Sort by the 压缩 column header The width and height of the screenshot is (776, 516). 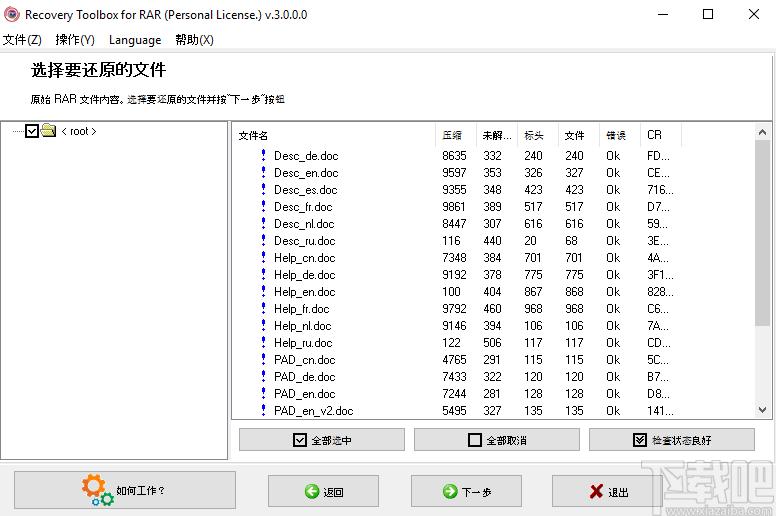(x=456, y=135)
